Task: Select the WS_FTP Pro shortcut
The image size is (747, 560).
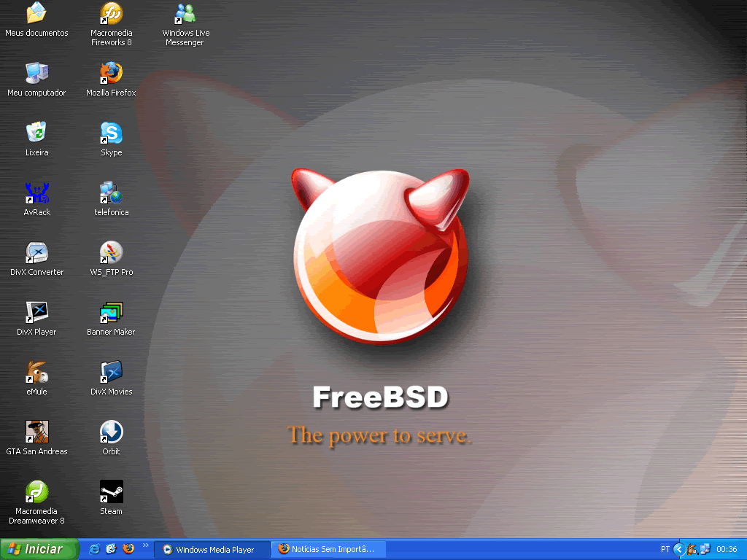Action: (111, 252)
